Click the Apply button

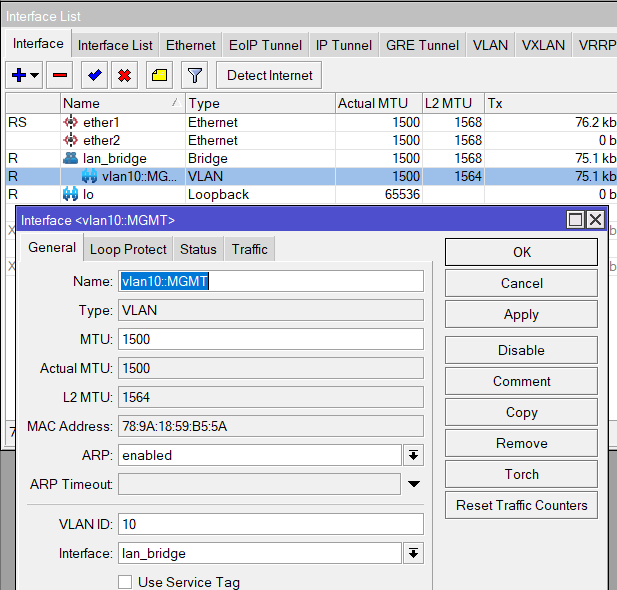(x=521, y=314)
